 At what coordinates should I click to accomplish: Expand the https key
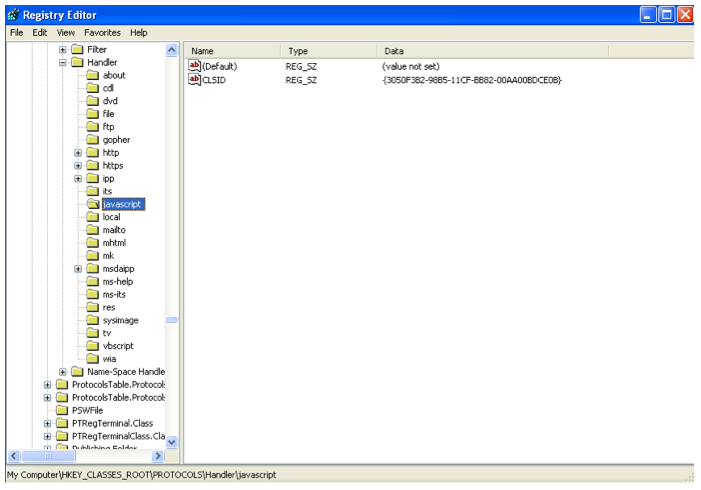(x=78, y=166)
